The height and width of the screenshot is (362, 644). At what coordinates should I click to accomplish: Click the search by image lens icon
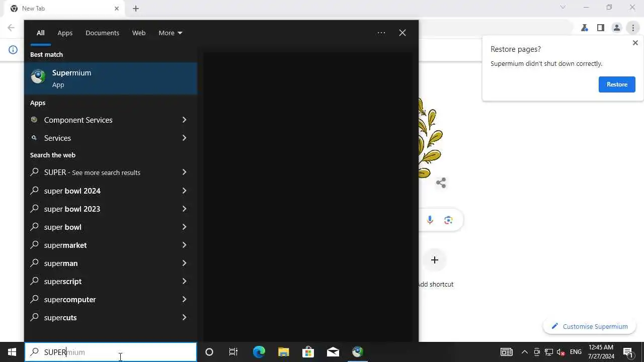coord(448,220)
